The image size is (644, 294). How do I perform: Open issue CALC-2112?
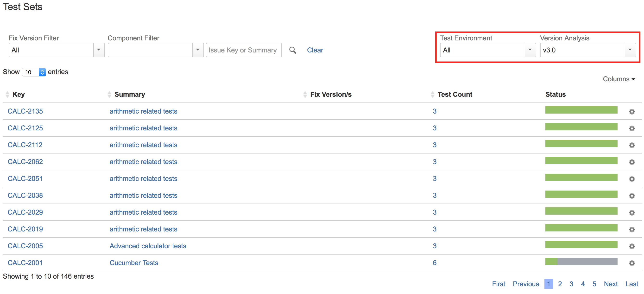click(25, 145)
